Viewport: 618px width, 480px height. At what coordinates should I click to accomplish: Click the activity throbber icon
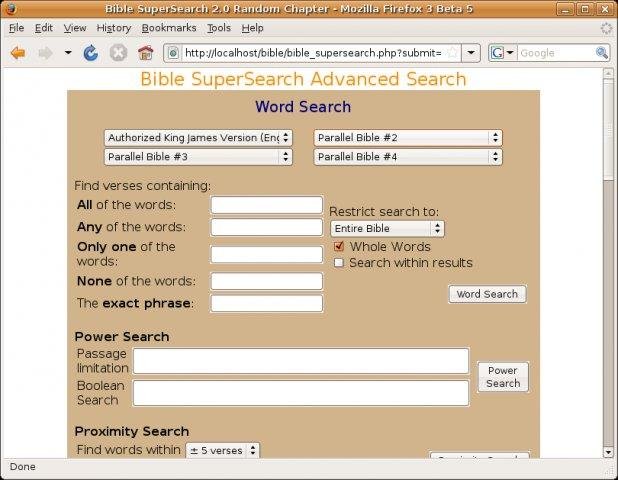(x=607, y=28)
